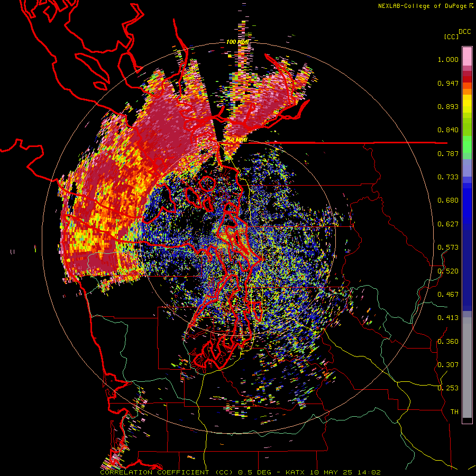The width and height of the screenshot is (476, 476).
Task: Select the 0.893 legend value
Action: click(x=448, y=106)
